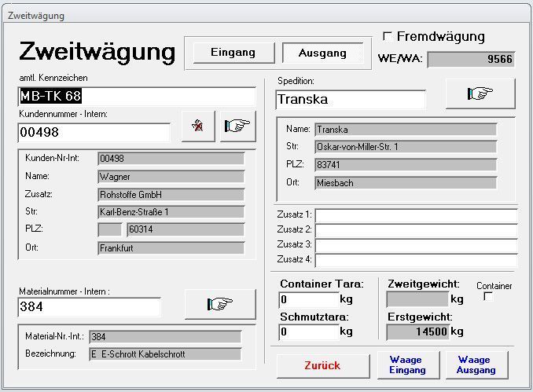Toggle the Container checkbox
The height and width of the screenshot is (392, 533).
pos(488,297)
